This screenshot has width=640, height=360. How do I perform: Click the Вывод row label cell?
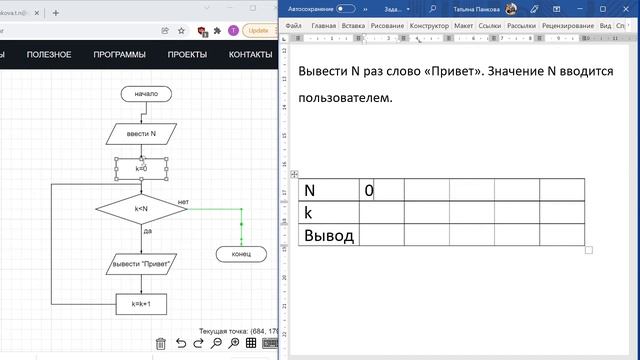(x=329, y=235)
